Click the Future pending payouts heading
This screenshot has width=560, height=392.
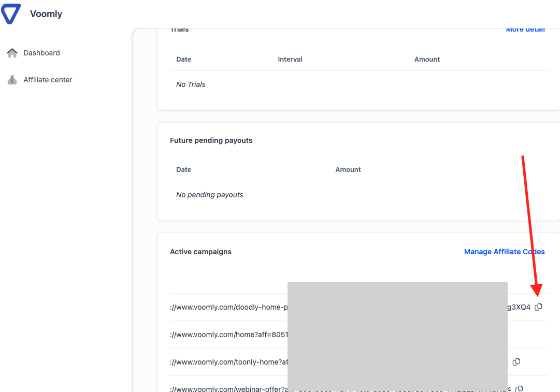coord(211,140)
